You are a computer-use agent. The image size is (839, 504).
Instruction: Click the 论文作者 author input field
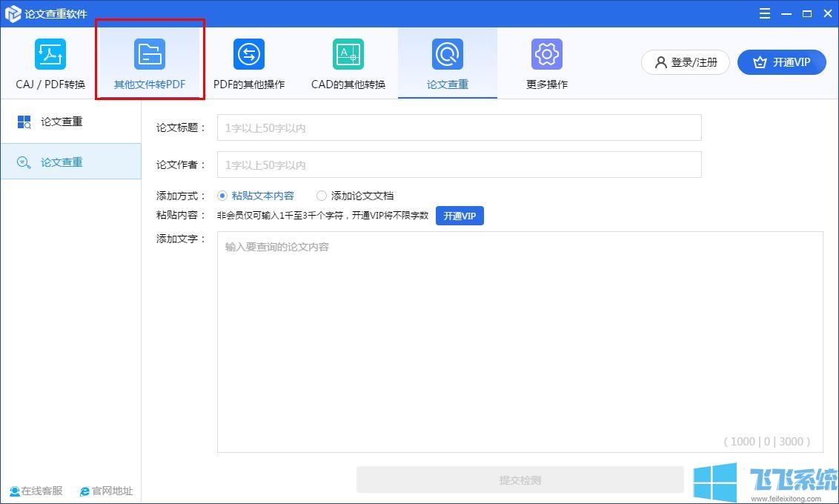tap(458, 164)
